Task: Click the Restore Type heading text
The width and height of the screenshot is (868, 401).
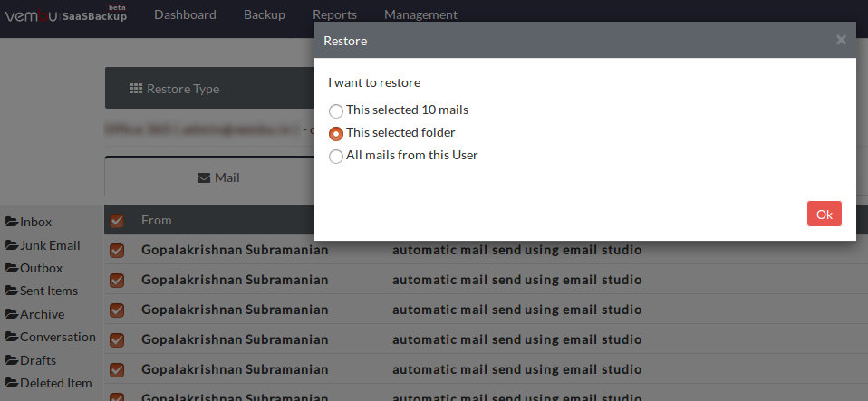Action: [183, 89]
